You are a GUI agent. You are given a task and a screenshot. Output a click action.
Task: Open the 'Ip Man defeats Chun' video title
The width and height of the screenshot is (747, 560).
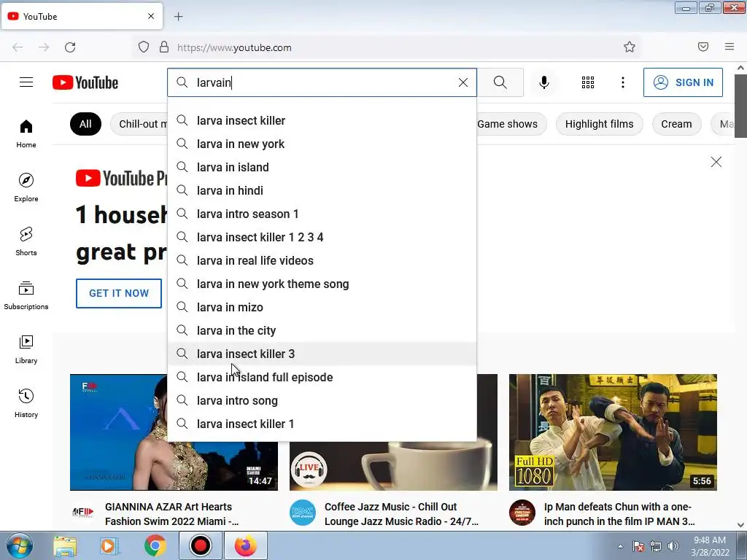[619, 514]
